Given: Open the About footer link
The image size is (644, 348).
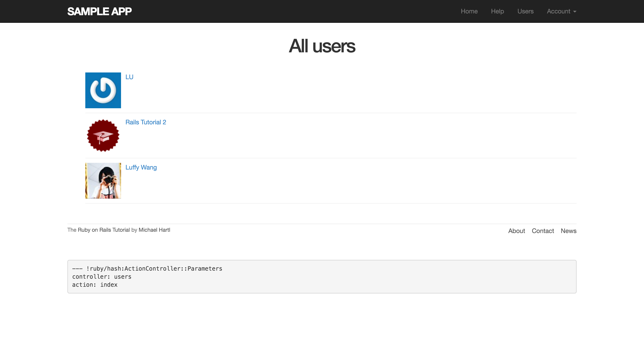Looking at the screenshot, I should point(516,231).
